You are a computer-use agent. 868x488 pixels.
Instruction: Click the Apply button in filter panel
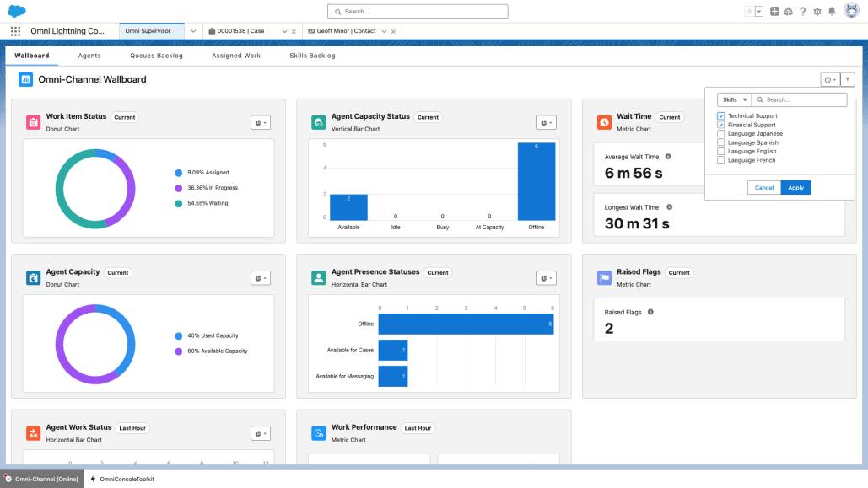796,188
